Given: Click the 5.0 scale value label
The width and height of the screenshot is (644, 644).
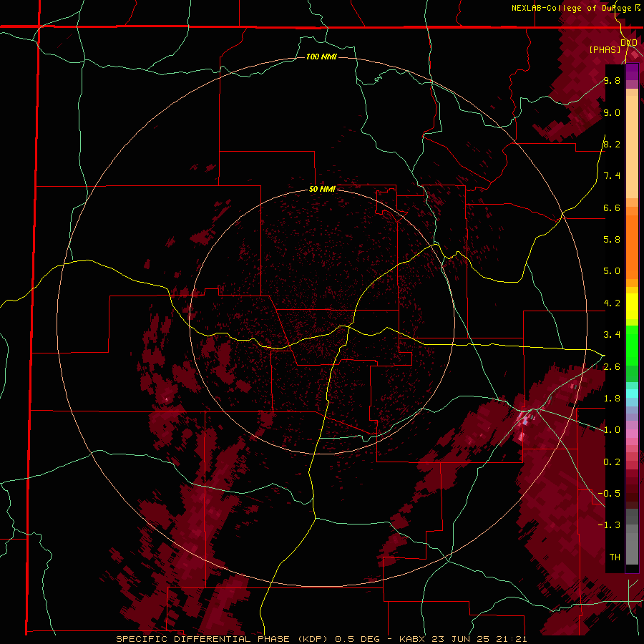Looking at the screenshot, I should coord(612,271).
